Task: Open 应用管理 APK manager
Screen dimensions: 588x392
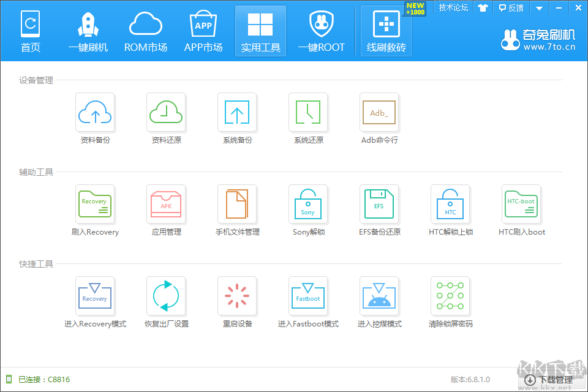Action: (x=166, y=205)
